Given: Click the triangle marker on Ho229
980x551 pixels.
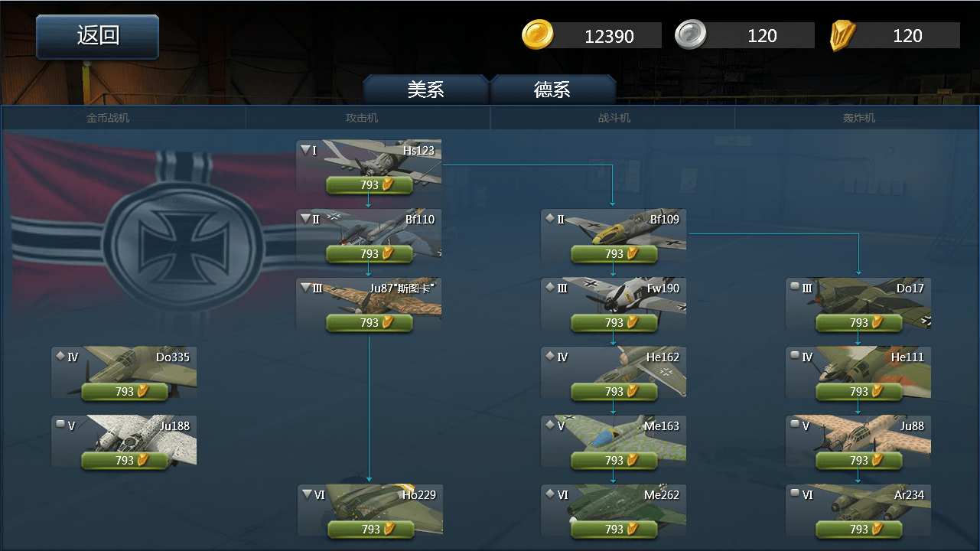Looking at the screenshot, I should [x=307, y=494].
